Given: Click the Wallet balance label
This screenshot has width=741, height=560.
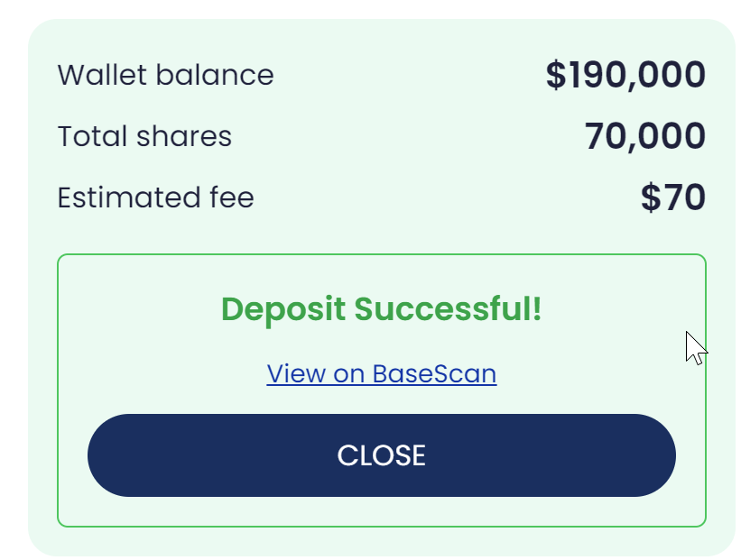Looking at the screenshot, I should (165, 75).
